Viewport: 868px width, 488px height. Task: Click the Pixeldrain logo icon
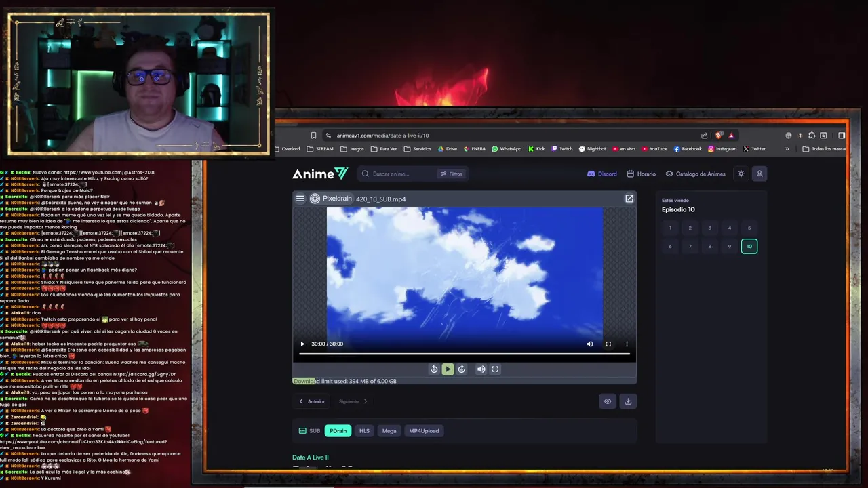click(315, 199)
